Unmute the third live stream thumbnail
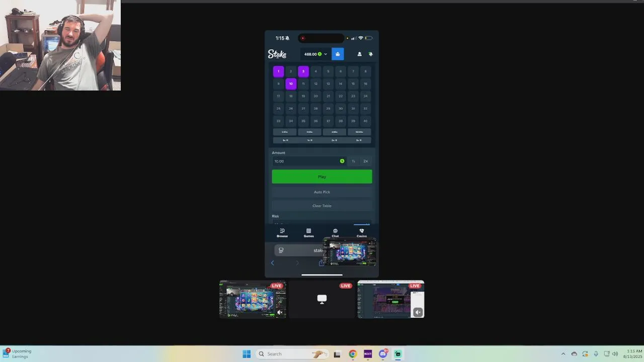Screen dimensions: 644x362 pos(418,312)
